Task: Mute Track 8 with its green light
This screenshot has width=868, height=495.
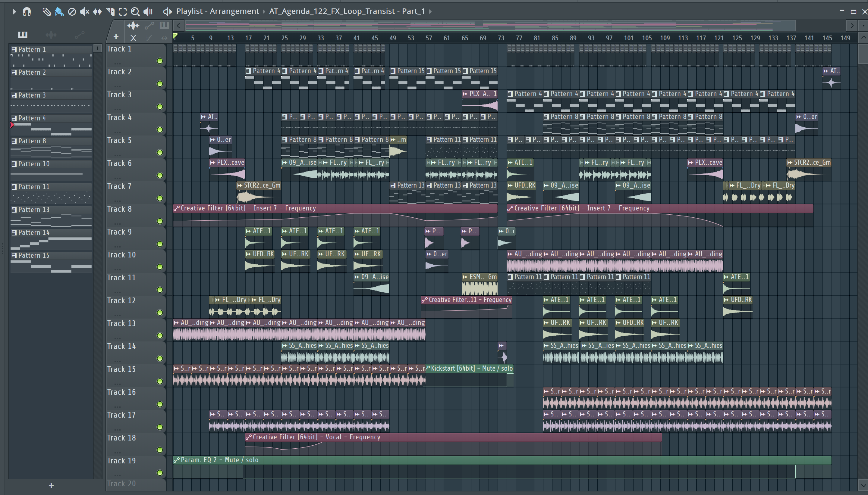Action: coord(159,221)
